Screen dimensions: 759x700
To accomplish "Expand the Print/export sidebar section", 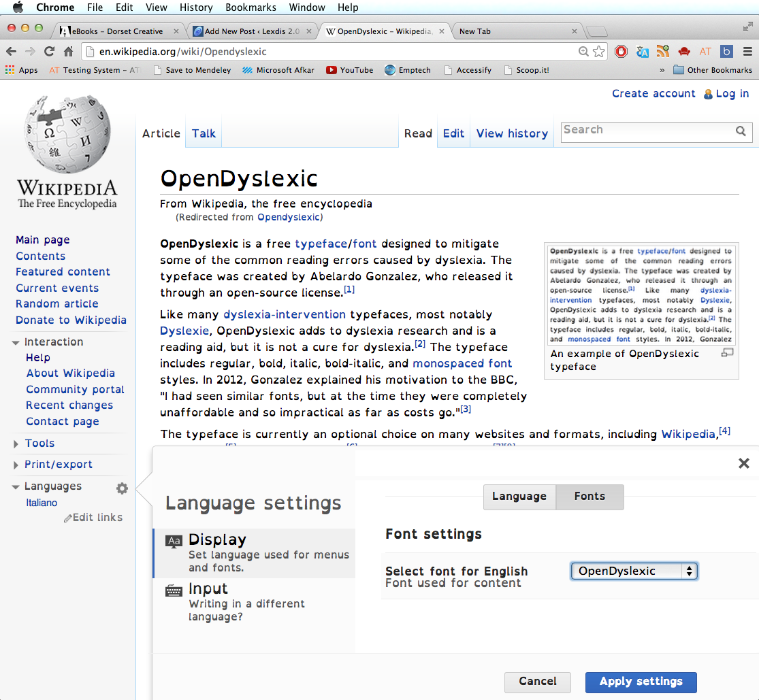I will pos(16,465).
